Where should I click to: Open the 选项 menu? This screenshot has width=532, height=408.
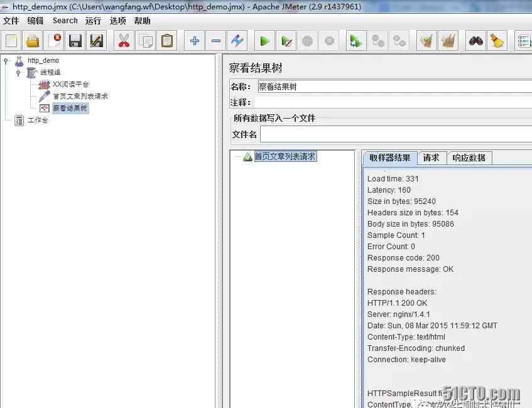click(x=117, y=21)
